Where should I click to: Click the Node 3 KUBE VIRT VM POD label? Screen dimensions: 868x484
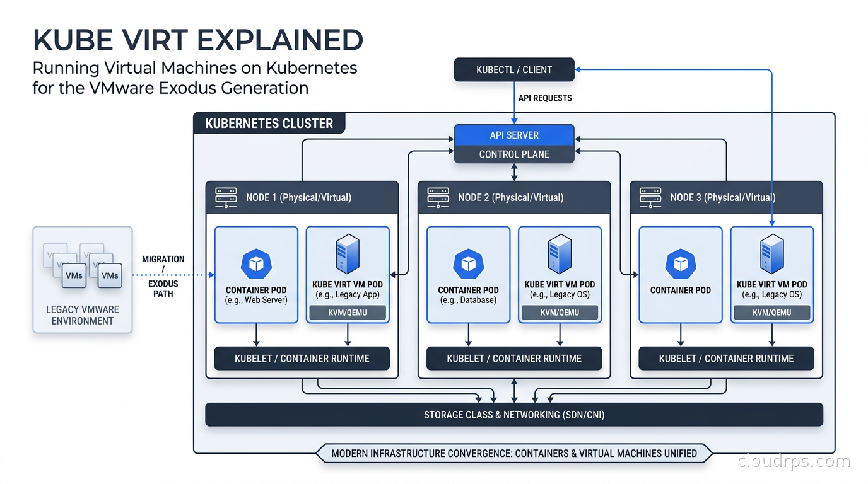(771, 284)
